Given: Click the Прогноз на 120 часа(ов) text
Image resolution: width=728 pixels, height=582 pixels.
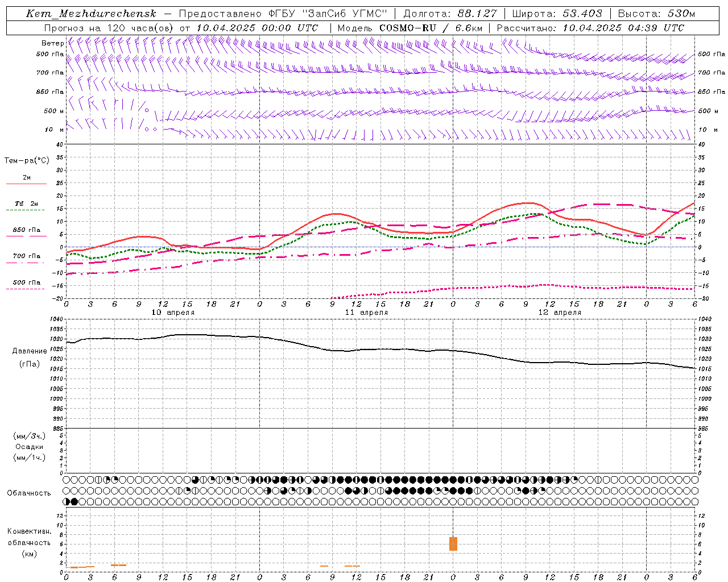Looking at the screenshot, I should pos(109,28).
